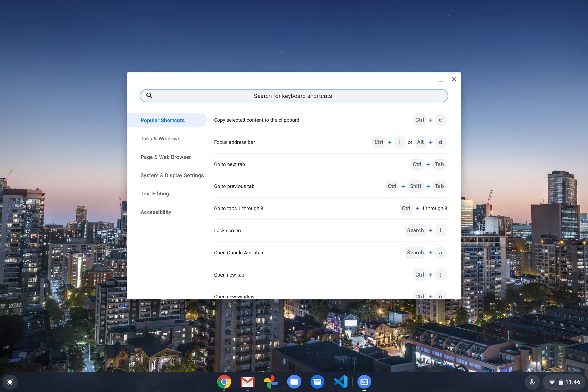
Task: Open status tray showing 11:46
Action: (x=565, y=382)
